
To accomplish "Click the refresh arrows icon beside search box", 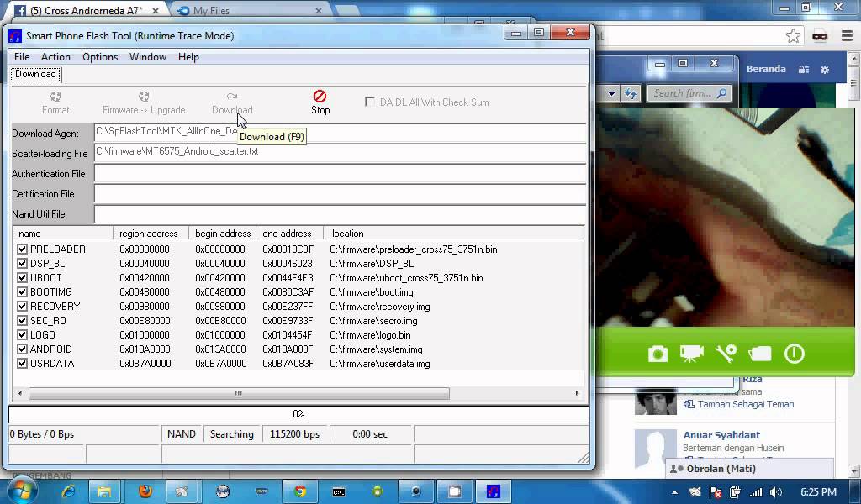I will 631,93.
